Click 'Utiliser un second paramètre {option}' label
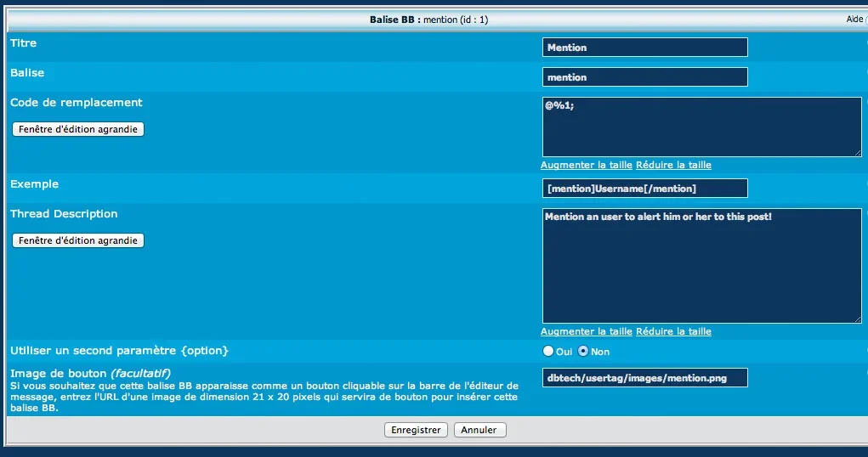 pyautogui.click(x=119, y=350)
